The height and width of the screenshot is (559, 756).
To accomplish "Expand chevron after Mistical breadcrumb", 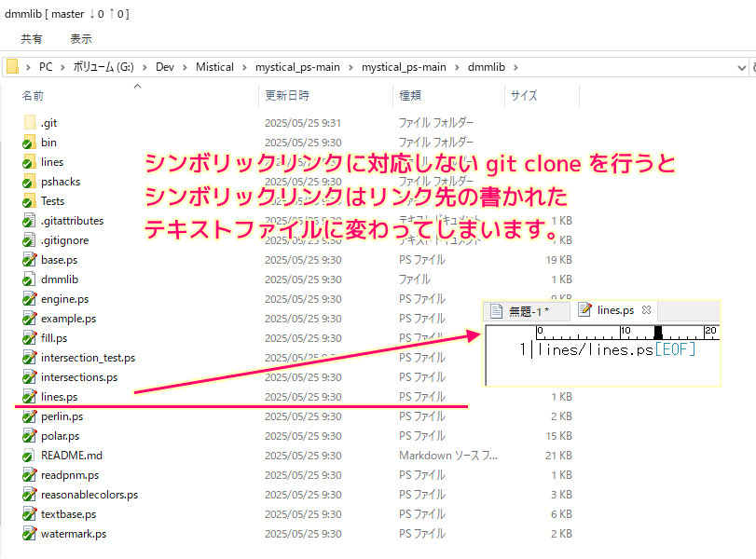I will click(x=244, y=67).
